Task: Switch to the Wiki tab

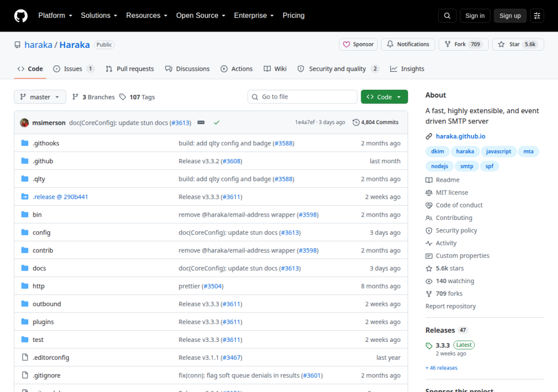Action: click(275, 69)
